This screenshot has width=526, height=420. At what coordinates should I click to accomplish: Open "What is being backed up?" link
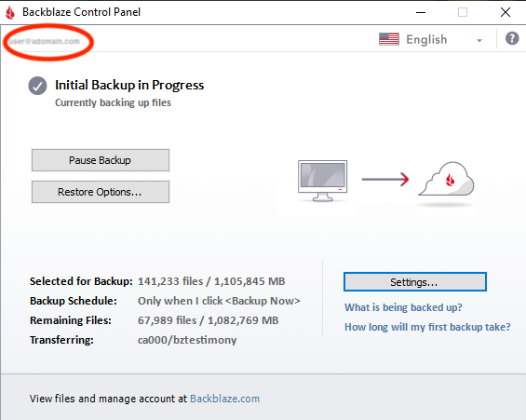[403, 307]
